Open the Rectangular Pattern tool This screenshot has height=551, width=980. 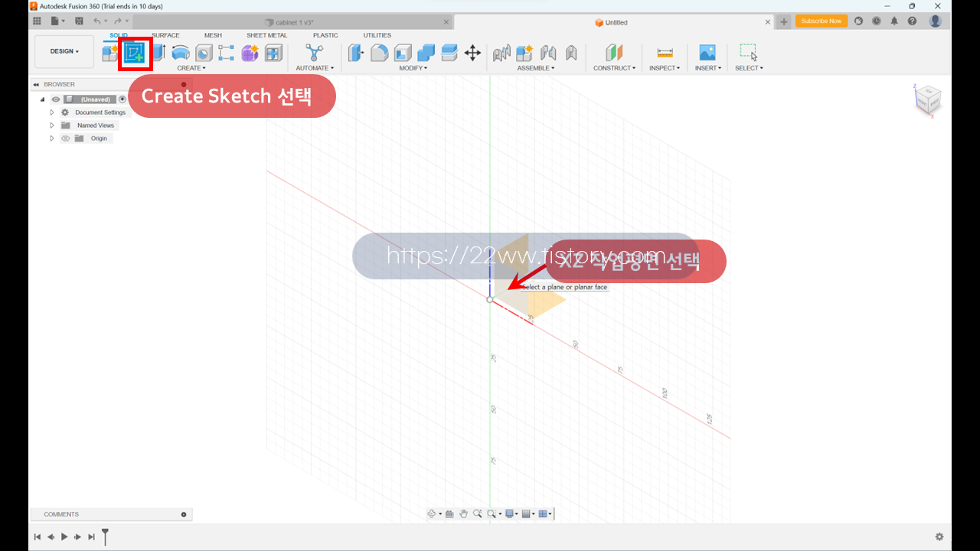point(227,53)
